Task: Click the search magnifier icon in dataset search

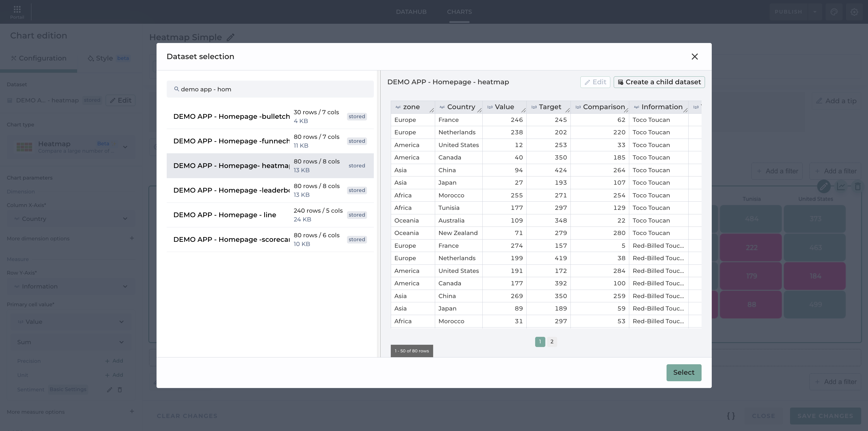Action: pyautogui.click(x=176, y=89)
